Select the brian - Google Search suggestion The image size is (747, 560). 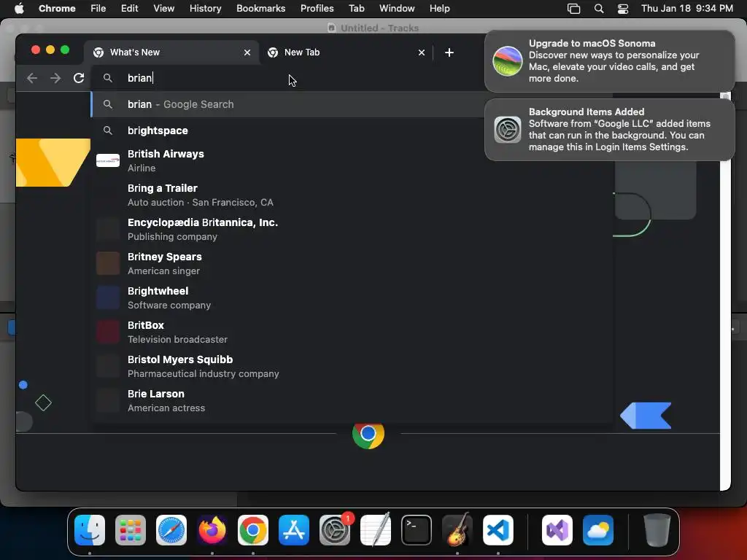point(288,104)
